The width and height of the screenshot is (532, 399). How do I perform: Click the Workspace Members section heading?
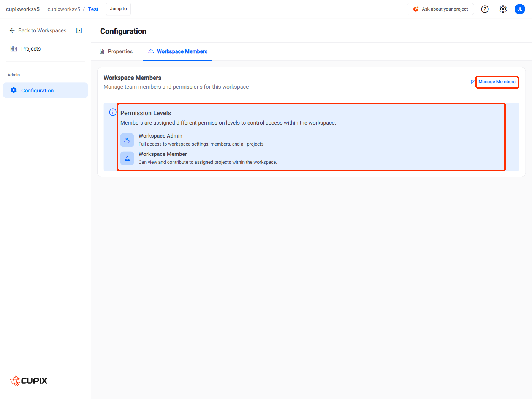click(132, 78)
